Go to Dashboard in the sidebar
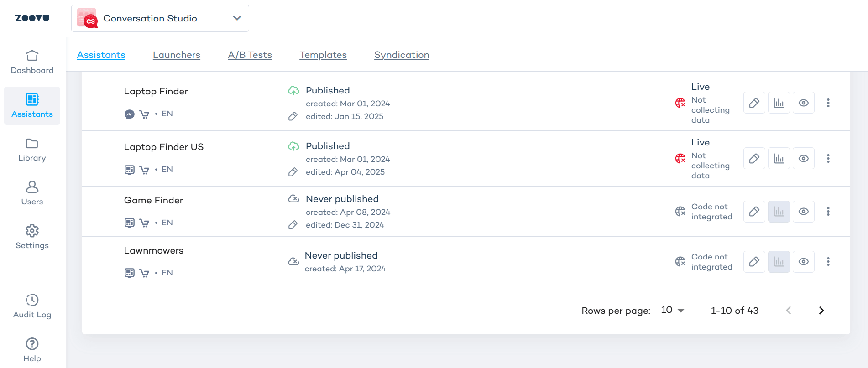 coord(32,62)
